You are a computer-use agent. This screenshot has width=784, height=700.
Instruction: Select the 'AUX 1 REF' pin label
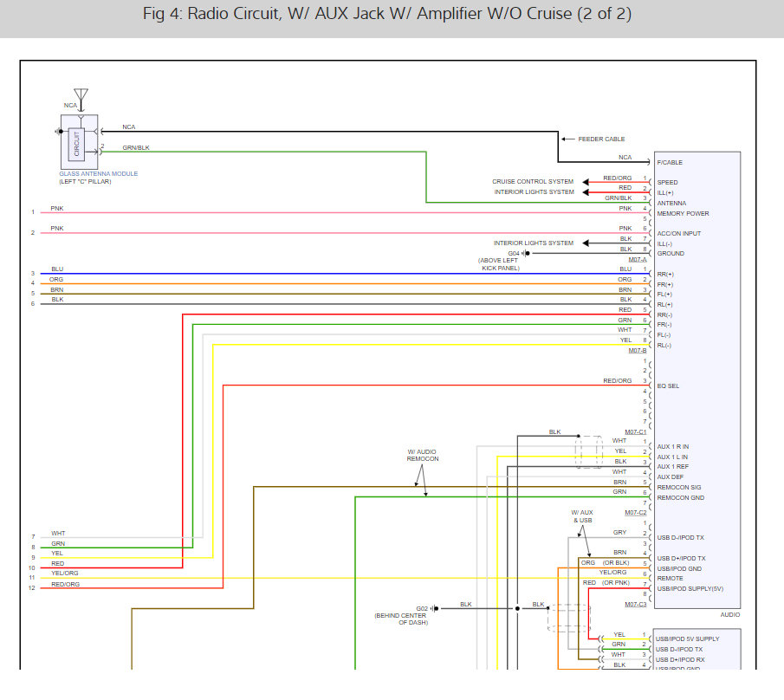tap(673, 466)
